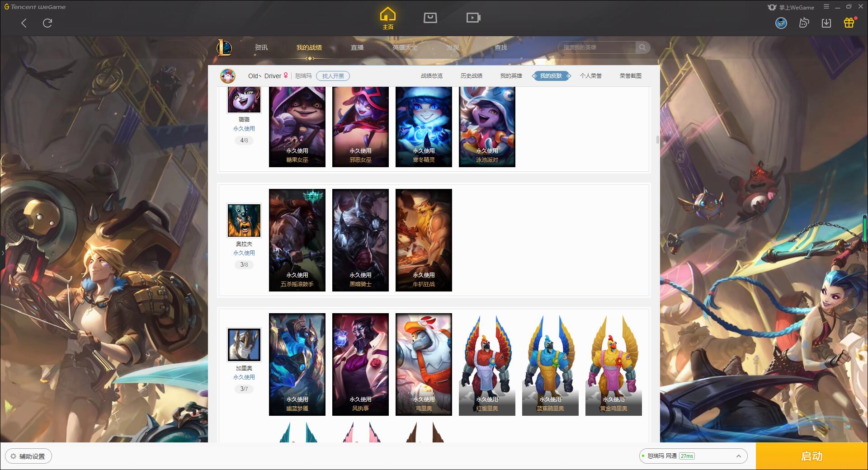Open the 寒冬精灵 skin card
The image size is (868, 470).
coord(424,127)
